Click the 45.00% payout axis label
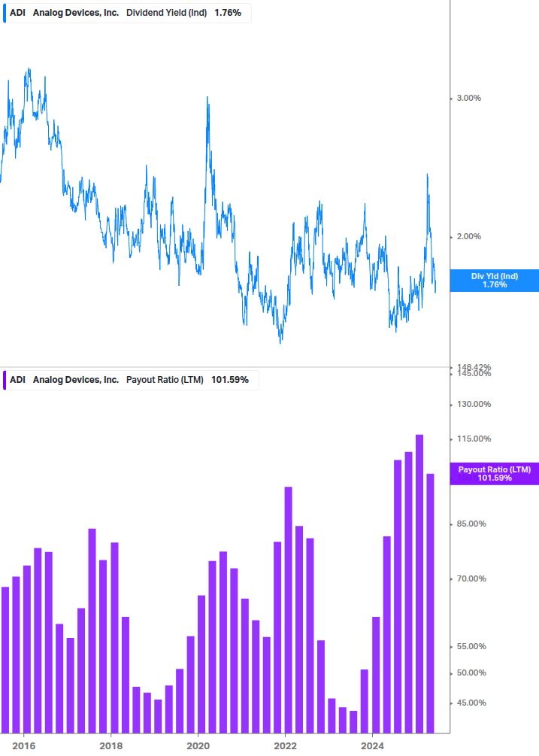Viewport: 539px width, 756px height. (471, 703)
